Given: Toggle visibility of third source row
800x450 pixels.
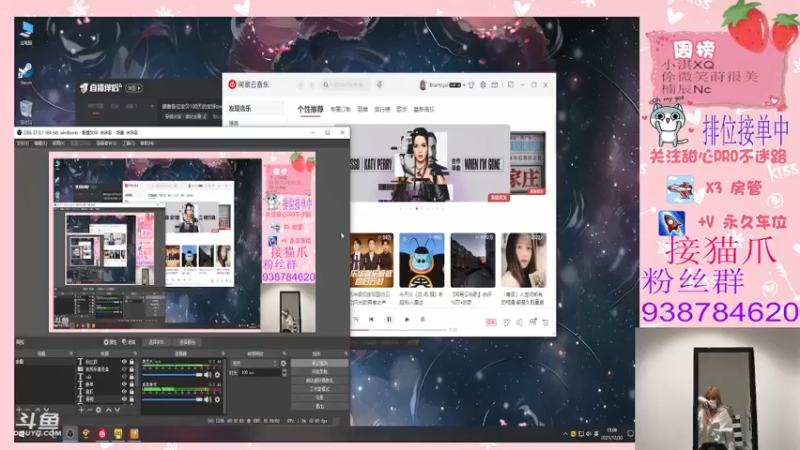Looking at the screenshot, I should click(x=124, y=377).
